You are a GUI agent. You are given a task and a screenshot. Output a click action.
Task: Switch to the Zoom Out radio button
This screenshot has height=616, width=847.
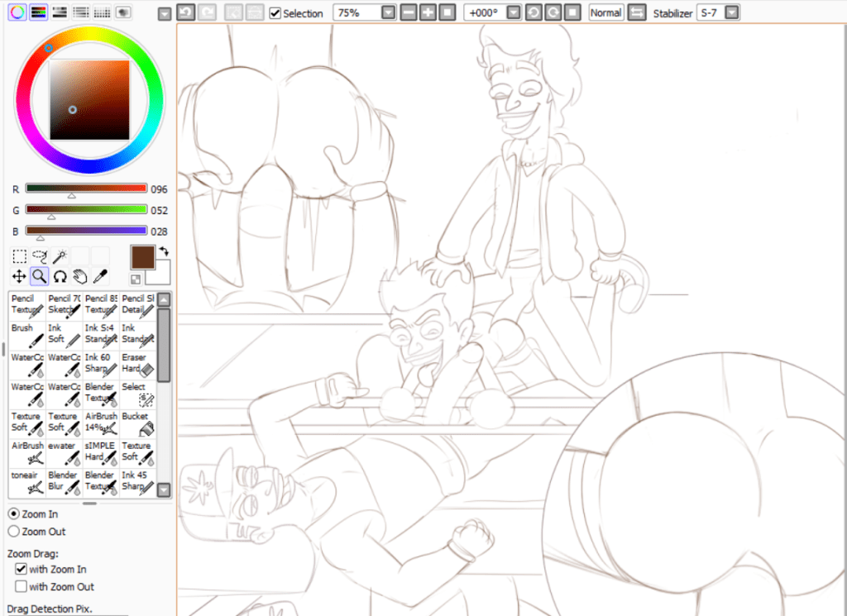pos(14,532)
